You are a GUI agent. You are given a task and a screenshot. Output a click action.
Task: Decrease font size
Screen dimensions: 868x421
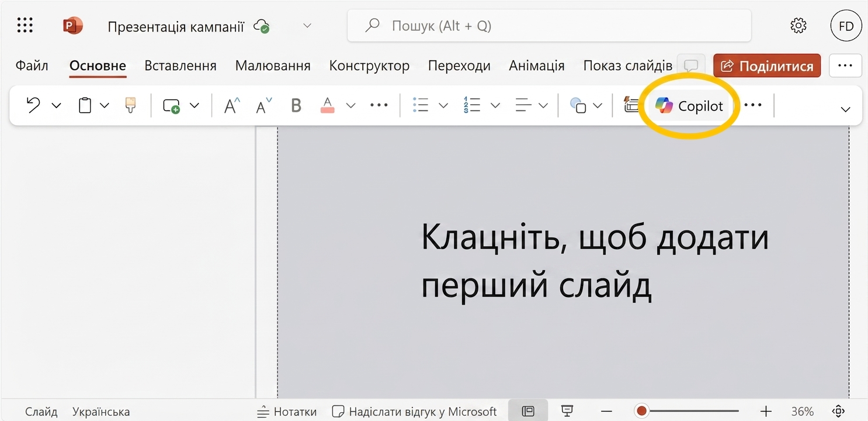(264, 106)
